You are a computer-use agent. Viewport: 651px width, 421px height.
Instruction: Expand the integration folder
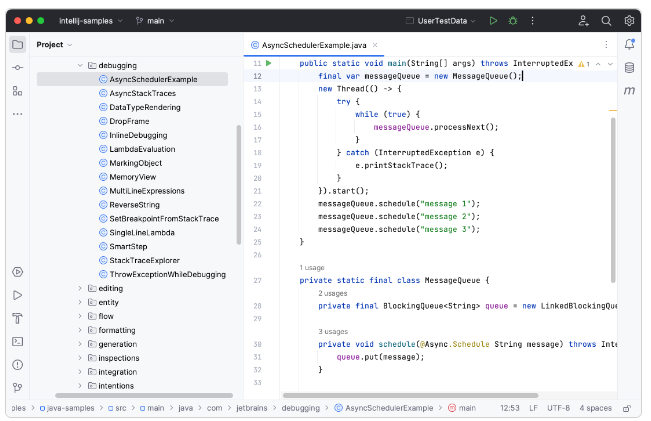click(x=80, y=372)
